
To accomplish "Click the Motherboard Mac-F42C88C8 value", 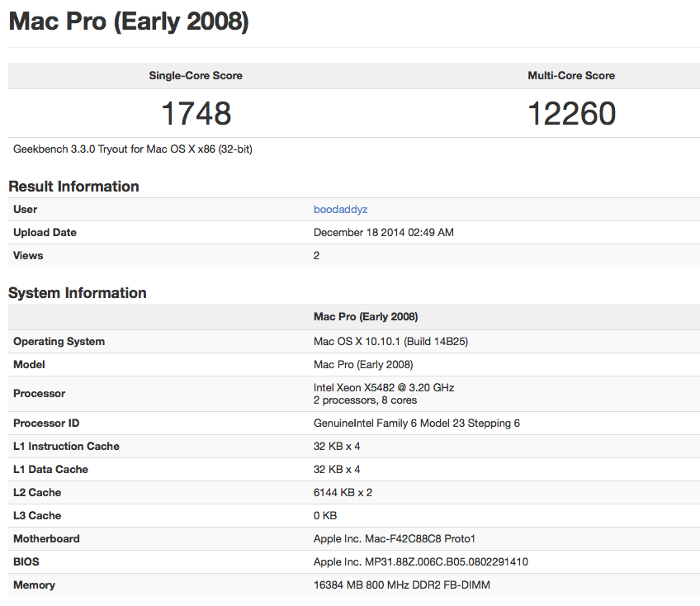I will point(395,539).
